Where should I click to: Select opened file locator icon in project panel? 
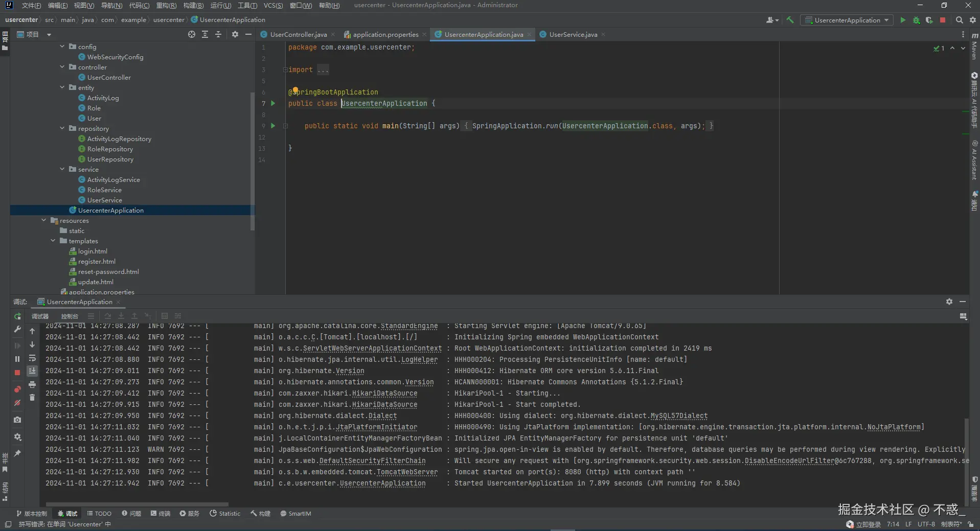pos(192,34)
